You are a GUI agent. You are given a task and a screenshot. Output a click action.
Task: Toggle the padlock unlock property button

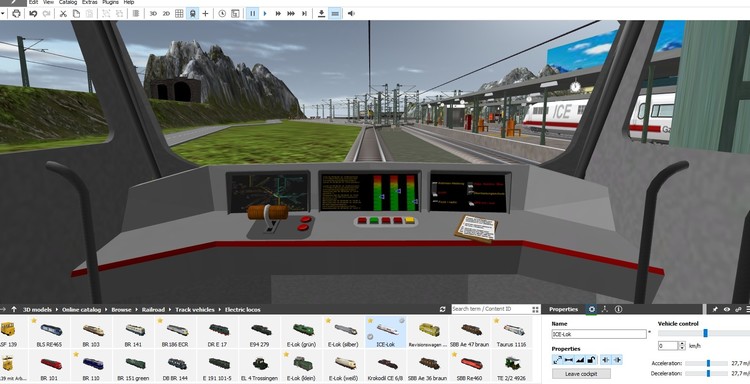pyautogui.click(x=591, y=360)
